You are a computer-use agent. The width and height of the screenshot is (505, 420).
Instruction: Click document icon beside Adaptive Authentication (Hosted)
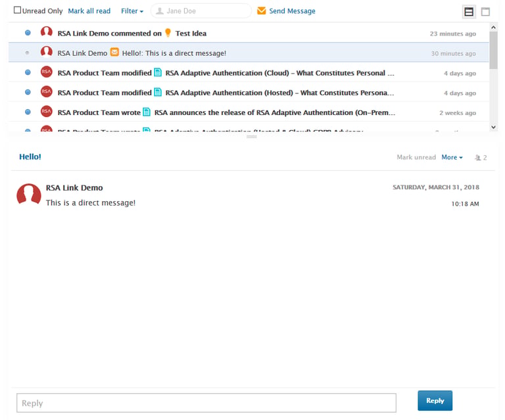[x=158, y=93]
